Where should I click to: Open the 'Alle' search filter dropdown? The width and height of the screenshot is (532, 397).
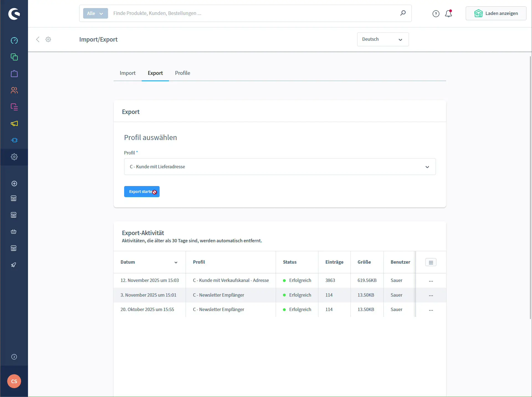(95, 13)
